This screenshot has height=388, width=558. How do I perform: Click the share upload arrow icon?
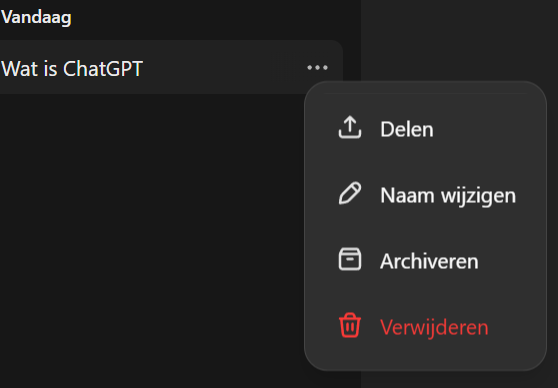pos(349,127)
